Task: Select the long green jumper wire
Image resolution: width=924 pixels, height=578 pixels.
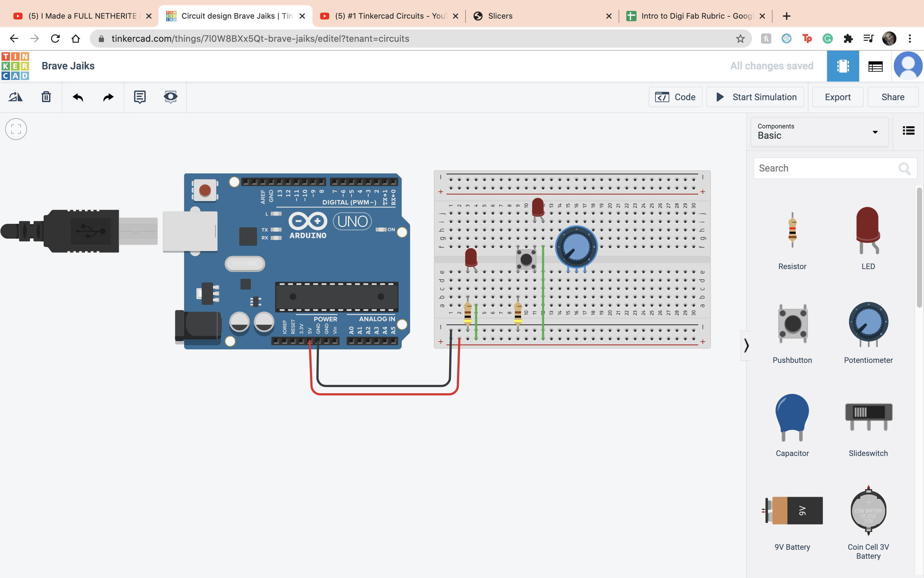Action: pos(543,293)
